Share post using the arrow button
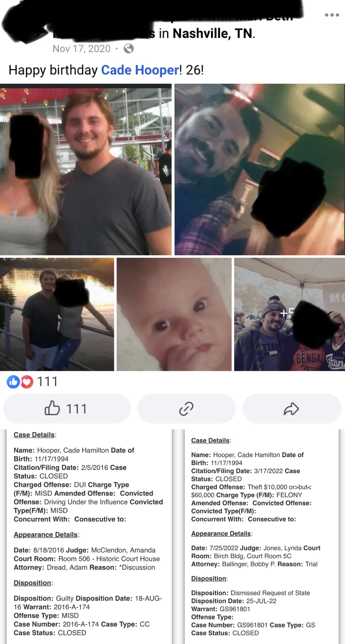The height and width of the screenshot is (644, 345). (x=292, y=409)
